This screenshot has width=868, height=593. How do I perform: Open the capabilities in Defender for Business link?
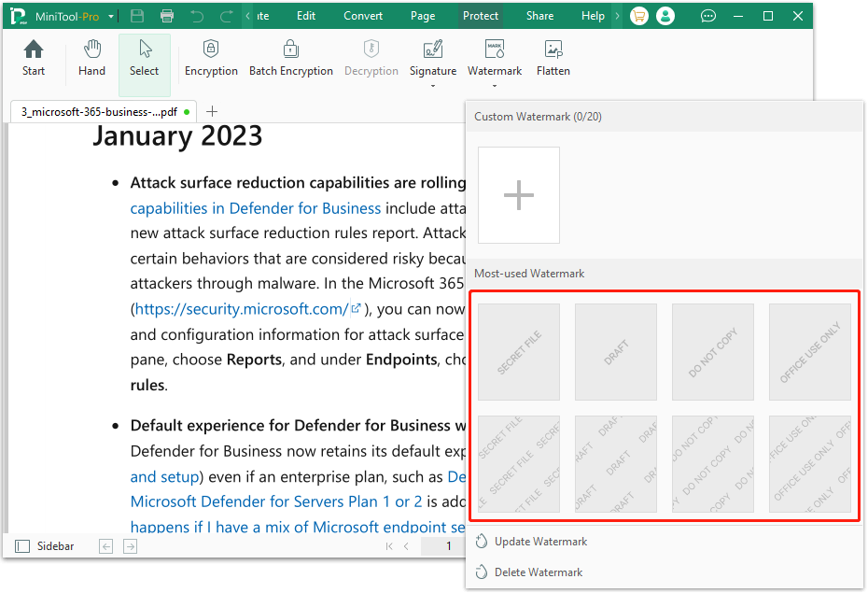255,208
